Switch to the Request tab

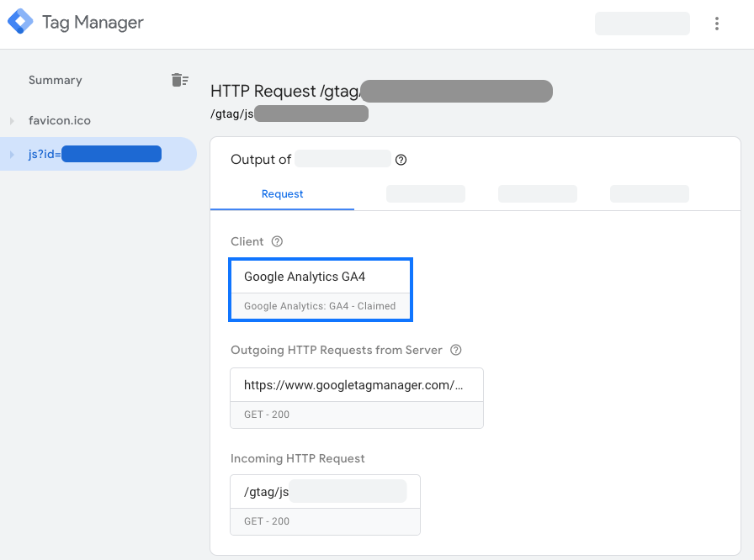tap(282, 193)
